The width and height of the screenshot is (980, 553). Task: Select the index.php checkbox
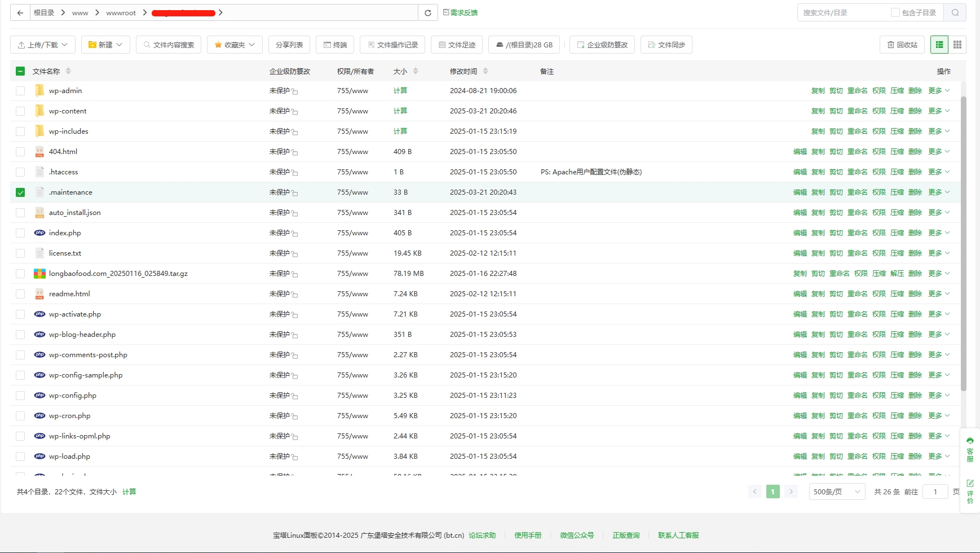pos(20,233)
